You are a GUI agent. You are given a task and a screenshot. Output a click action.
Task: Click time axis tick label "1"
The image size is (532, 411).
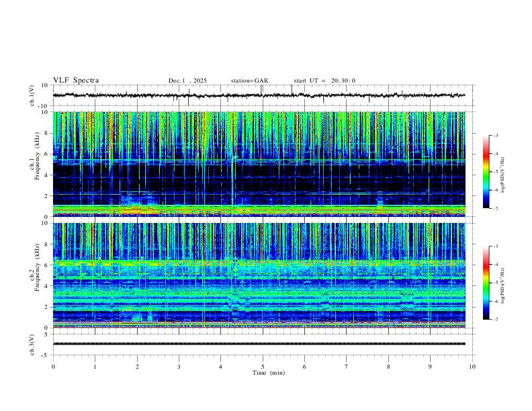(x=95, y=367)
